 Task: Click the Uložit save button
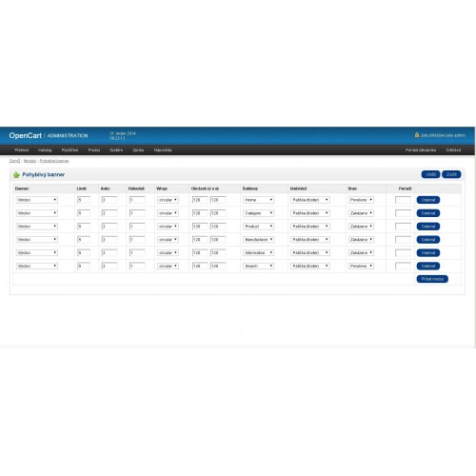430,174
